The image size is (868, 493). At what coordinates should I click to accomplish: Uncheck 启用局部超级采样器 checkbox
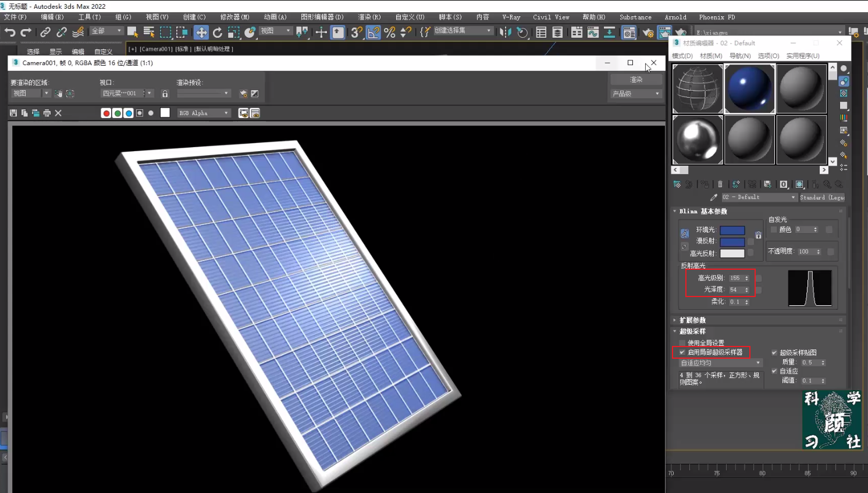point(682,352)
